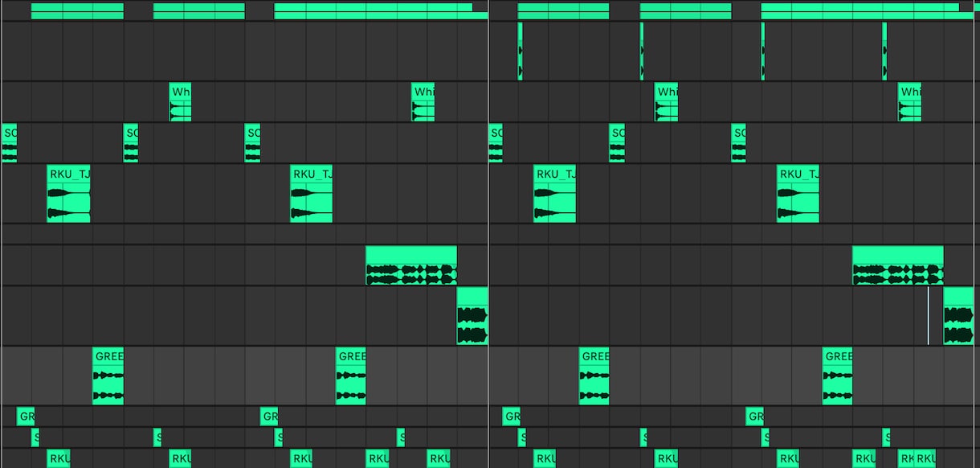This screenshot has height=468, width=980.
Task: Select the first 'RKU' clip on bottom track
Action: 59,459
